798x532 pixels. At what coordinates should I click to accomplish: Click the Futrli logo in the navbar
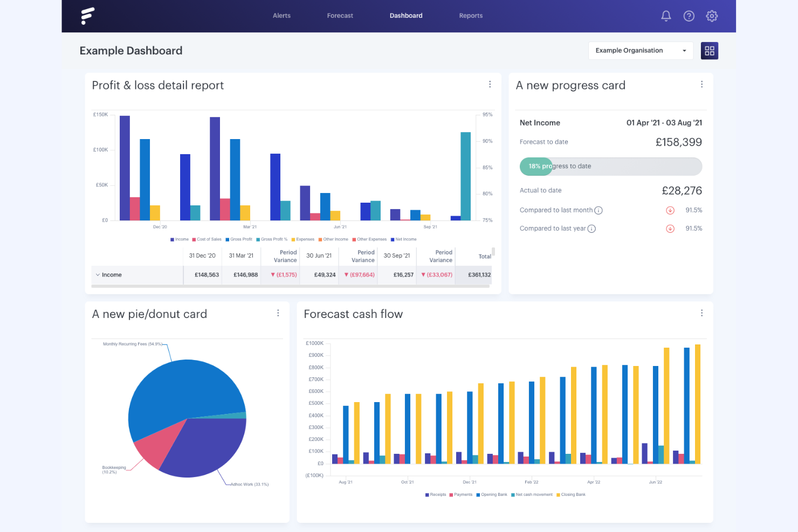click(88, 16)
